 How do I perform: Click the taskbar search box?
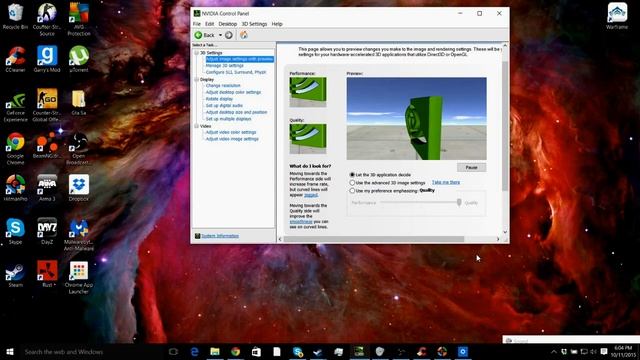click(x=92, y=352)
